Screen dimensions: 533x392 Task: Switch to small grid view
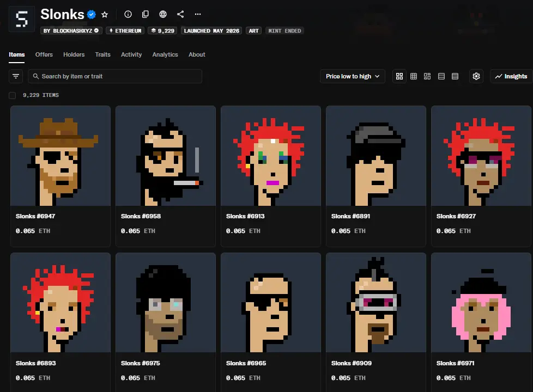pyautogui.click(x=413, y=76)
